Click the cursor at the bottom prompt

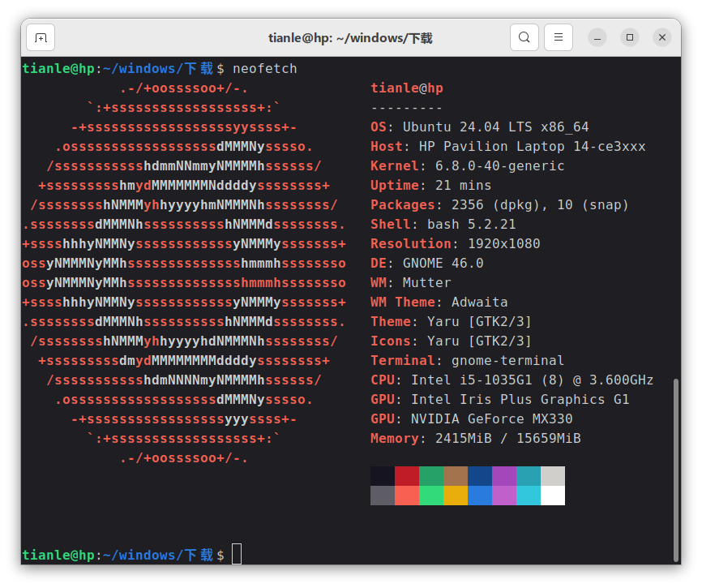[237, 555]
